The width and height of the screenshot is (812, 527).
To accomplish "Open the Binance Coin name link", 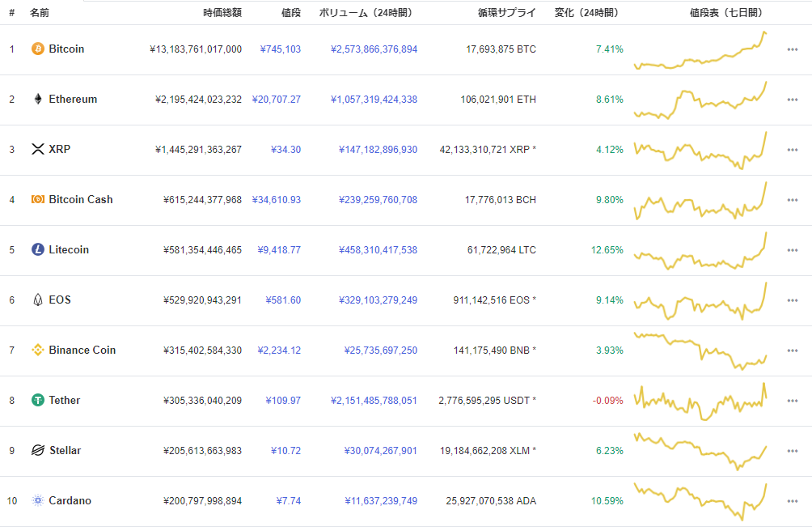I will point(82,350).
